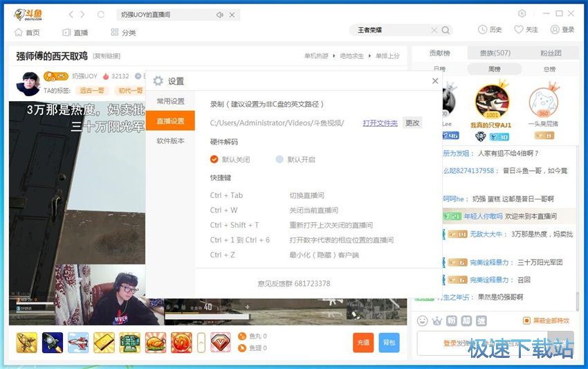Open the 单机热游 breadcrumb
588x369 pixels.
[316, 56]
